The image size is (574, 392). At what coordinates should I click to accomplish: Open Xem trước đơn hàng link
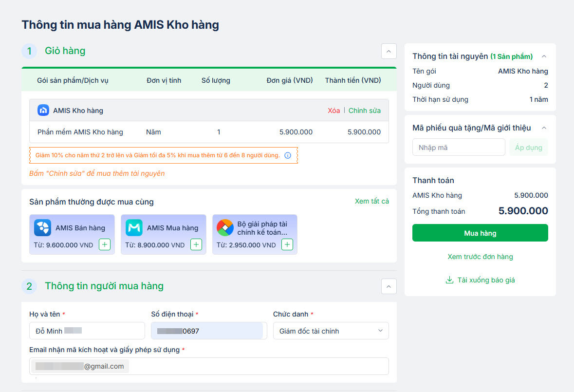[480, 257]
